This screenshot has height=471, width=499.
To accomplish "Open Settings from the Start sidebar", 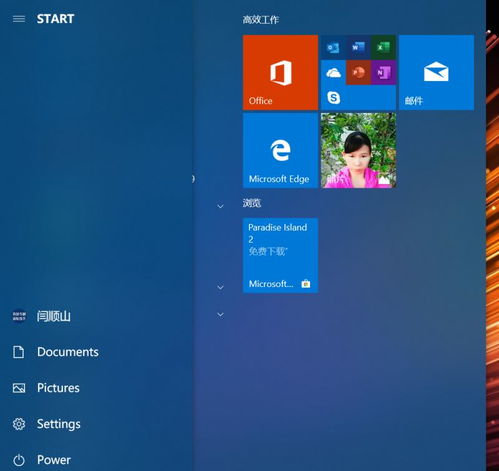I will (x=96, y=424).
